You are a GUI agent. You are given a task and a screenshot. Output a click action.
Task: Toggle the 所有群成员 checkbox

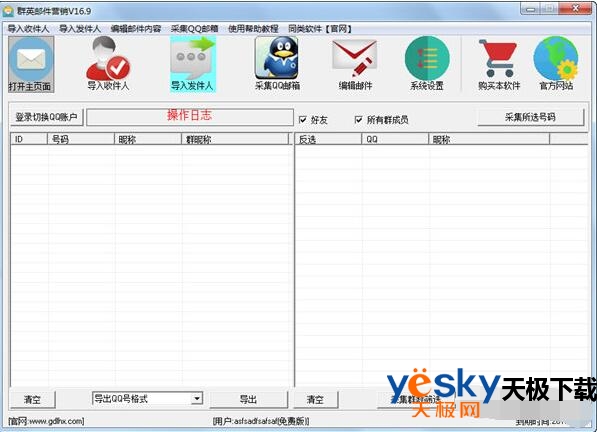pos(358,120)
